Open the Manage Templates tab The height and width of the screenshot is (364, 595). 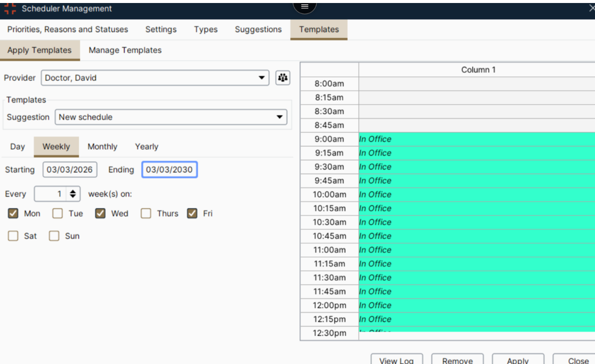(125, 50)
